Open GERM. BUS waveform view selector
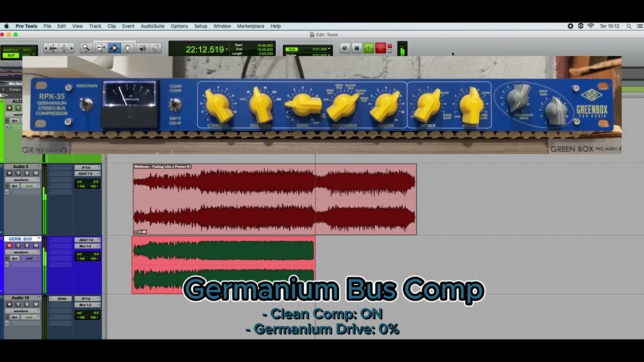Image resolution: width=644 pixels, height=362 pixels. (23, 252)
